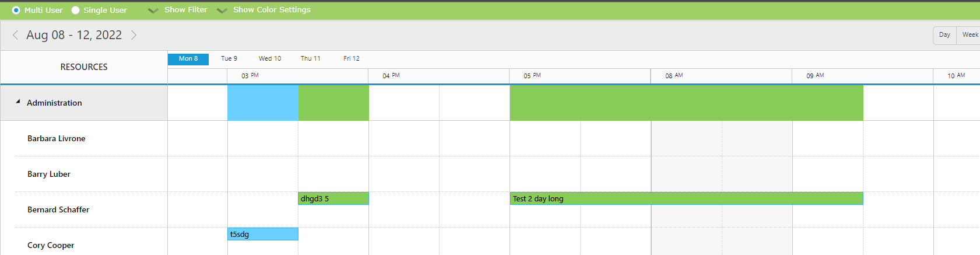Expand the Show Filter panel
Viewport: 980px width, 255px height.
pos(178,10)
